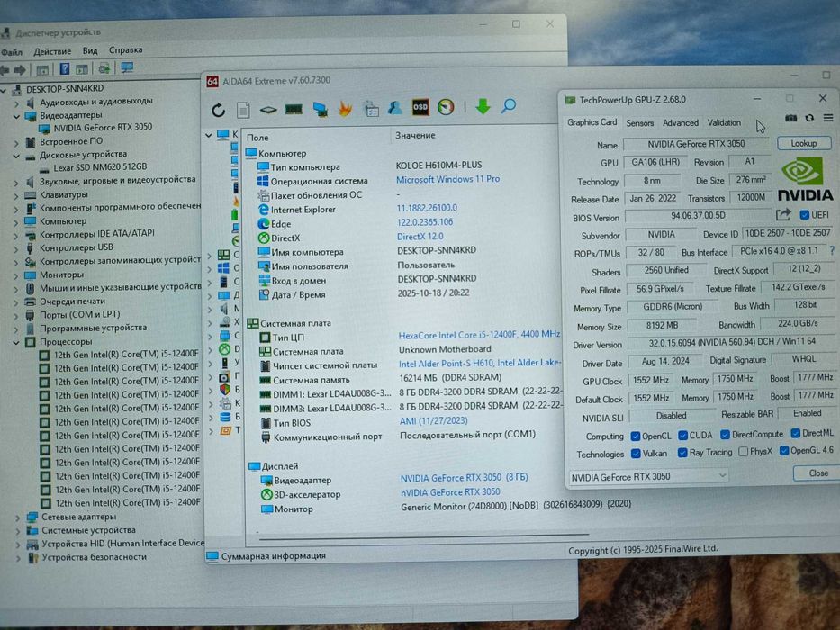Open the DirectX 12.0 link
The image size is (840, 630).
pos(420,236)
